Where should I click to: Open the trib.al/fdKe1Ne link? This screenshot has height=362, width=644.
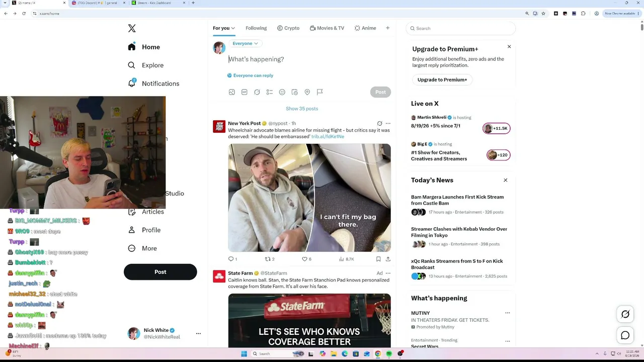(x=328, y=136)
